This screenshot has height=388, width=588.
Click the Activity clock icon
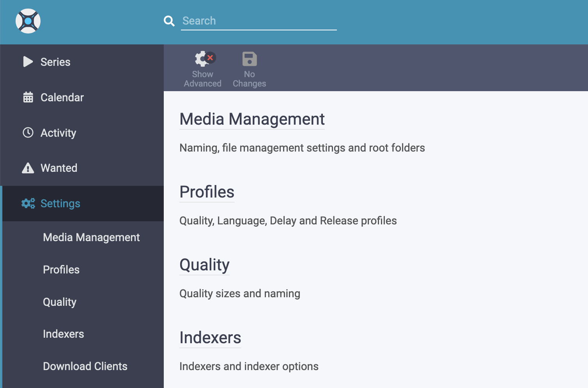tap(28, 133)
